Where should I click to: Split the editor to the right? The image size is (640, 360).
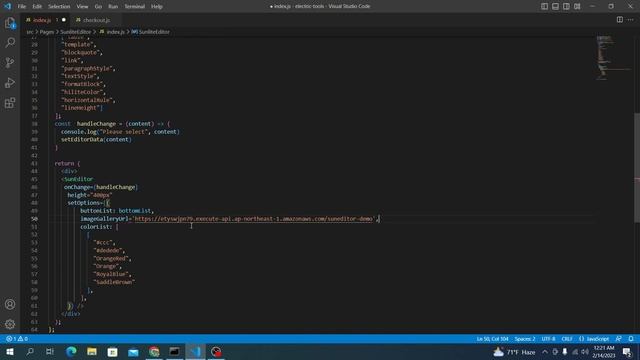point(620,20)
